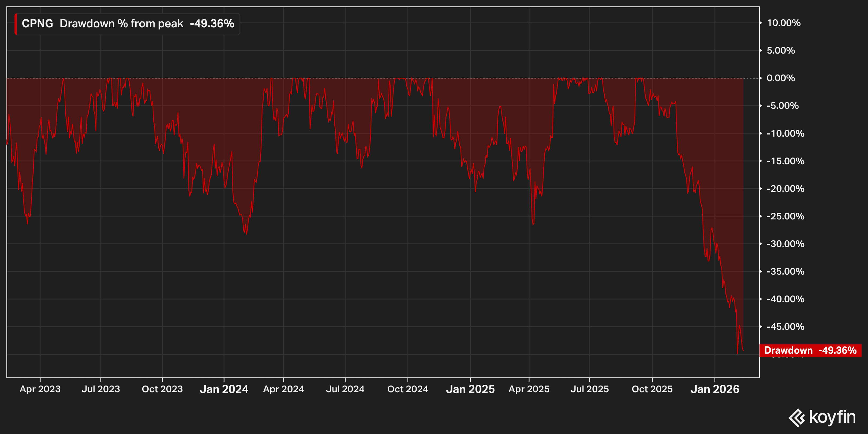Screen dimensions: 868x434
Task: Click the -45.00% y-axis label
Action: pos(785,327)
